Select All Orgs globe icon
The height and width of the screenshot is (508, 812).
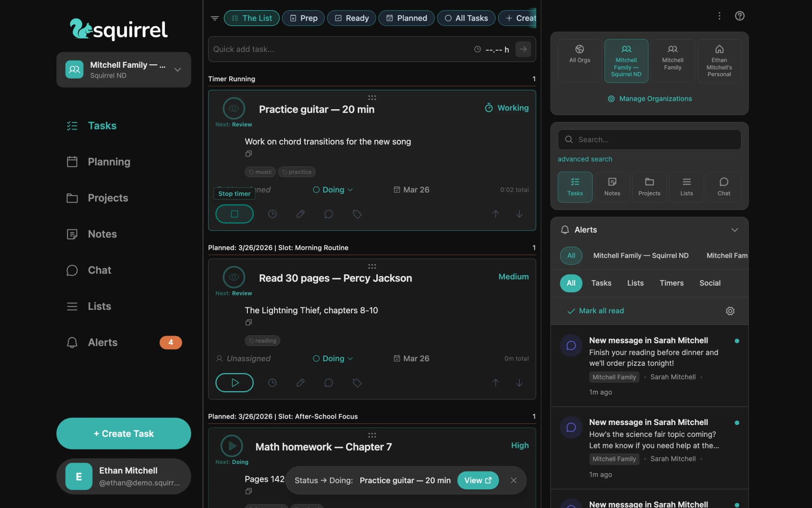(580, 61)
